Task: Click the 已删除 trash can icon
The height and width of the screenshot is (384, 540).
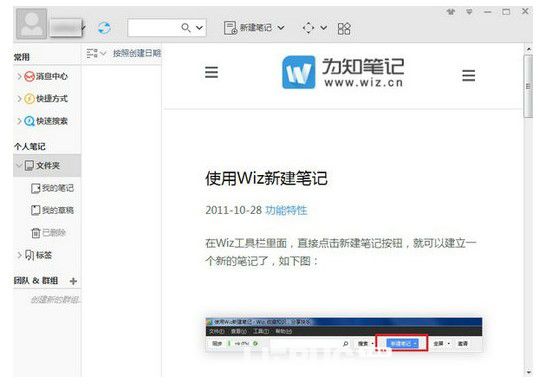Action: coord(36,233)
